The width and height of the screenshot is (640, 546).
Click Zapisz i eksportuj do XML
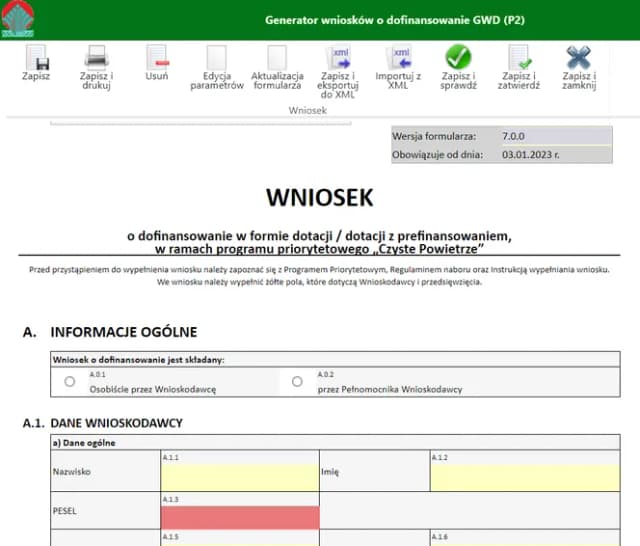(339, 58)
